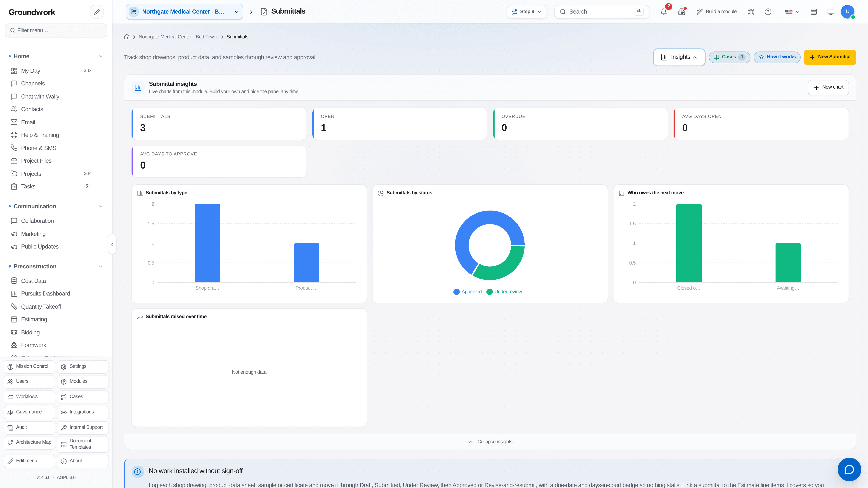The height and width of the screenshot is (488, 868).
Task: Click the Collaboration chat icon
Action: click(x=14, y=221)
